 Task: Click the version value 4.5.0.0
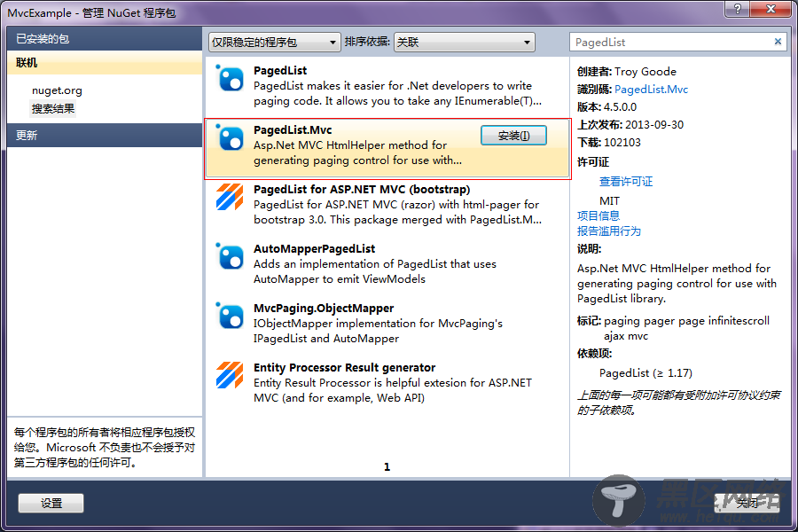pyautogui.click(x=620, y=107)
